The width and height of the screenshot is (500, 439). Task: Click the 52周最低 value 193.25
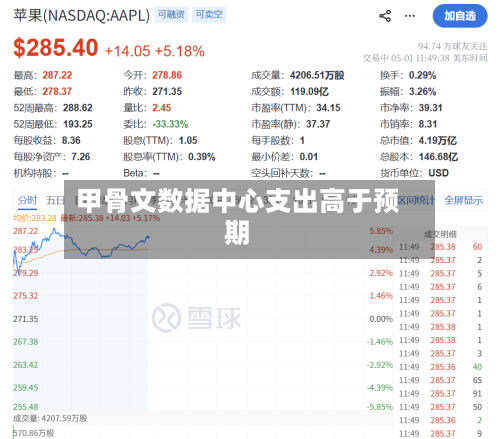tap(78, 124)
